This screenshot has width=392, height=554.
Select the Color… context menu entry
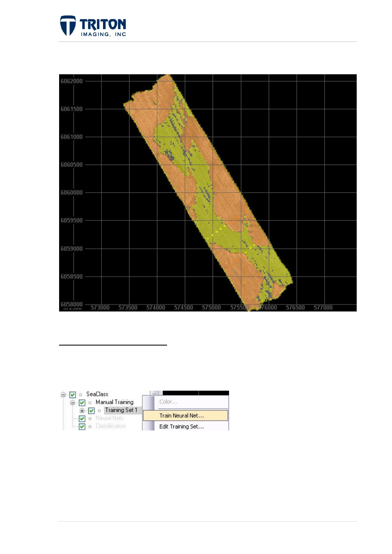pos(185,402)
